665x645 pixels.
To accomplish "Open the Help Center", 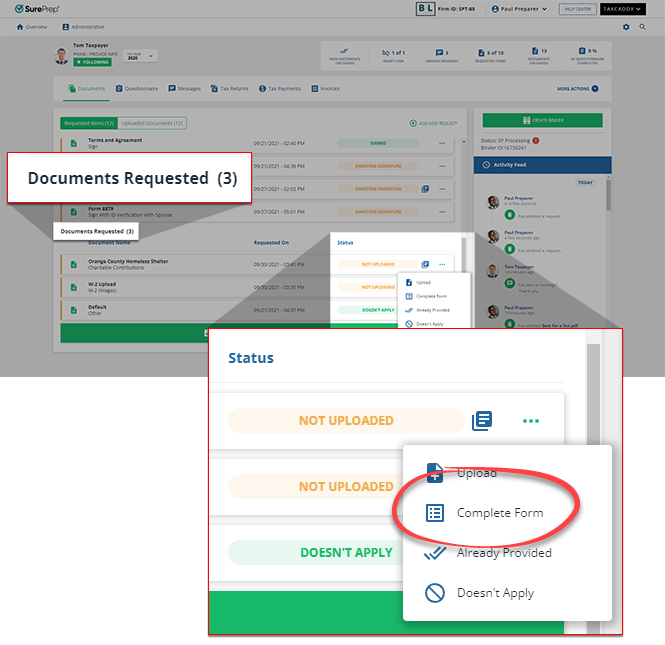I will coord(577,9).
